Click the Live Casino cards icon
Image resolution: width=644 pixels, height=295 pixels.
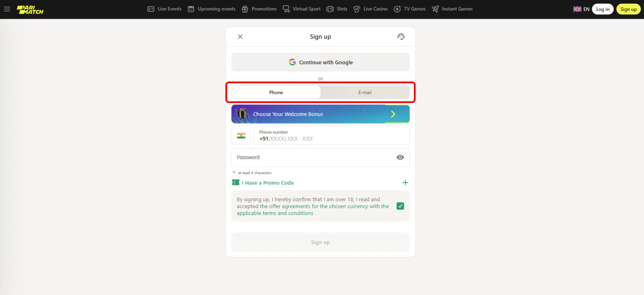coord(357,9)
